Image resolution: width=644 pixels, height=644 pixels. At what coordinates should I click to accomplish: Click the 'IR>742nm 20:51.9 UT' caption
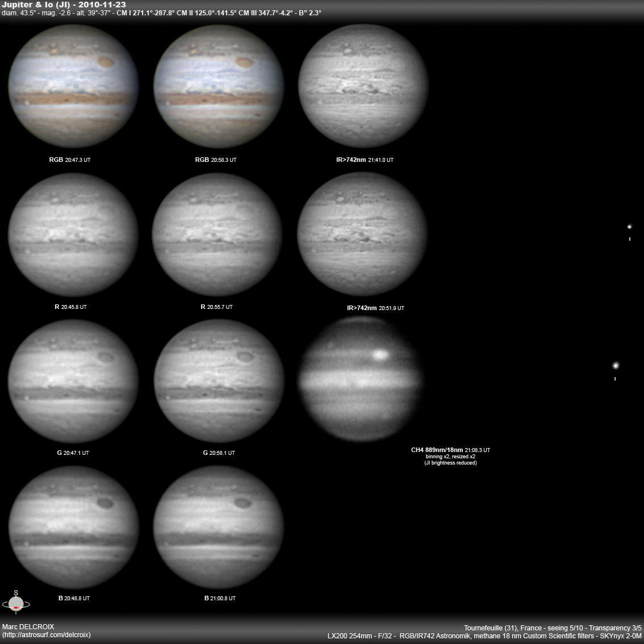tap(375, 308)
